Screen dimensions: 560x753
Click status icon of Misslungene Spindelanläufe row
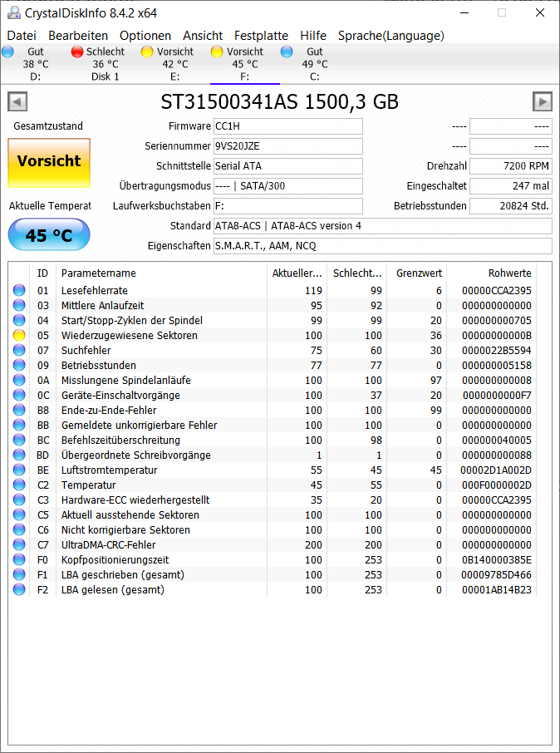19,381
